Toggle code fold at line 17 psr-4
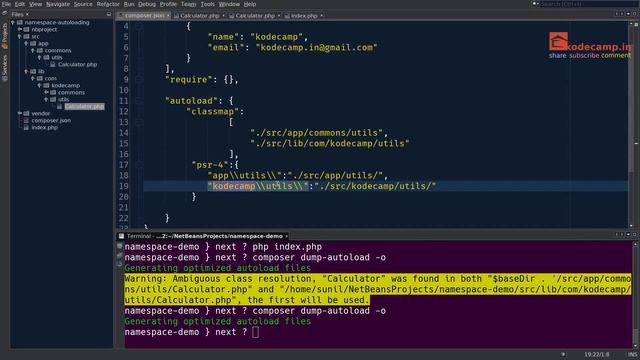The width and height of the screenshot is (640, 360). coord(139,165)
